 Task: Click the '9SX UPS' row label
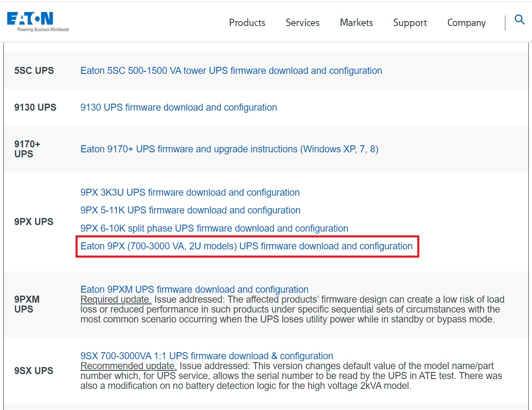34,371
